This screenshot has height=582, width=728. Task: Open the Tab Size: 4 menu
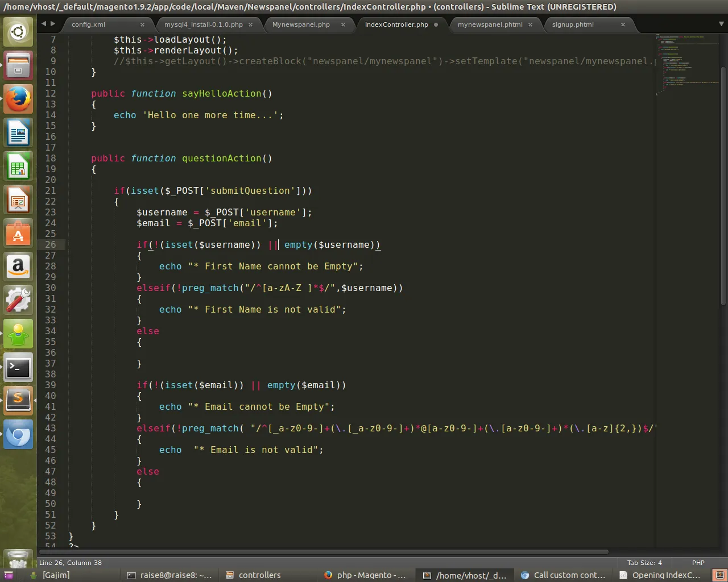click(x=644, y=563)
